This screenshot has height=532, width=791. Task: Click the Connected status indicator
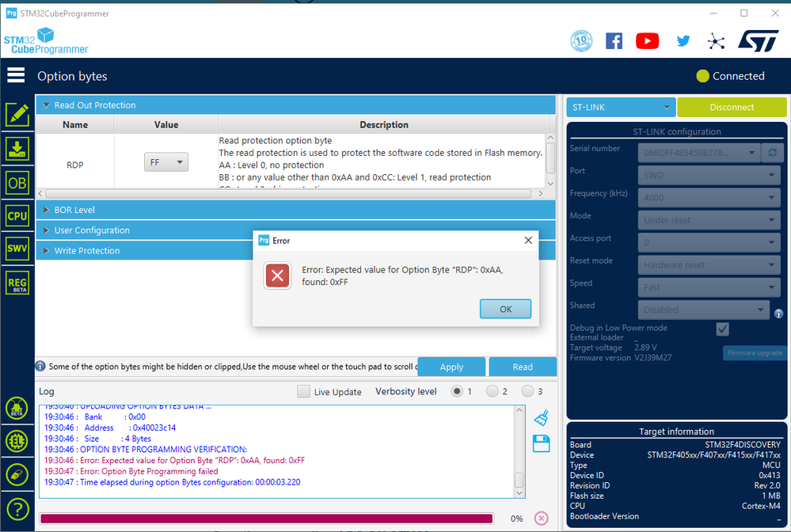tap(731, 76)
